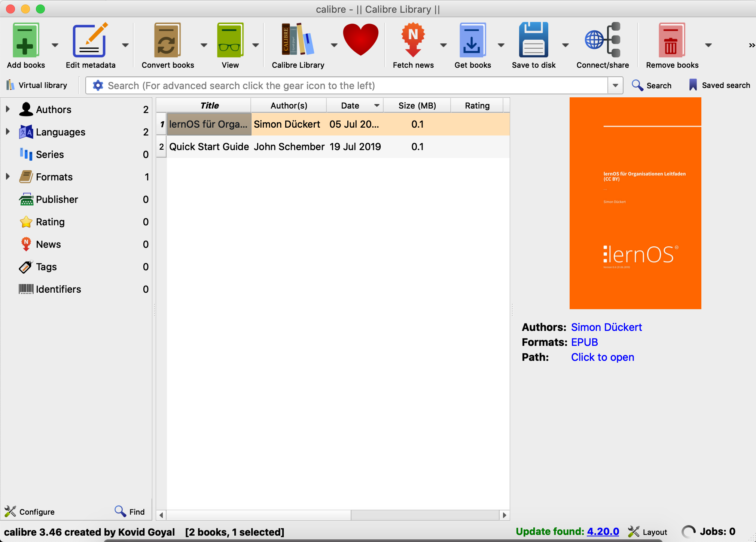This screenshot has height=542, width=756.
Task: Sort by Author(s) column header
Action: pyautogui.click(x=289, y=106)
